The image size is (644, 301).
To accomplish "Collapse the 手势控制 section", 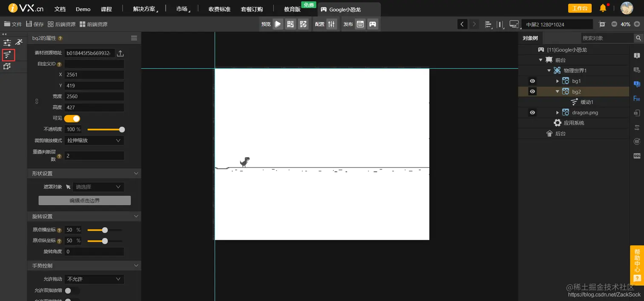I will pyautogui.click(x=136, y=266).
